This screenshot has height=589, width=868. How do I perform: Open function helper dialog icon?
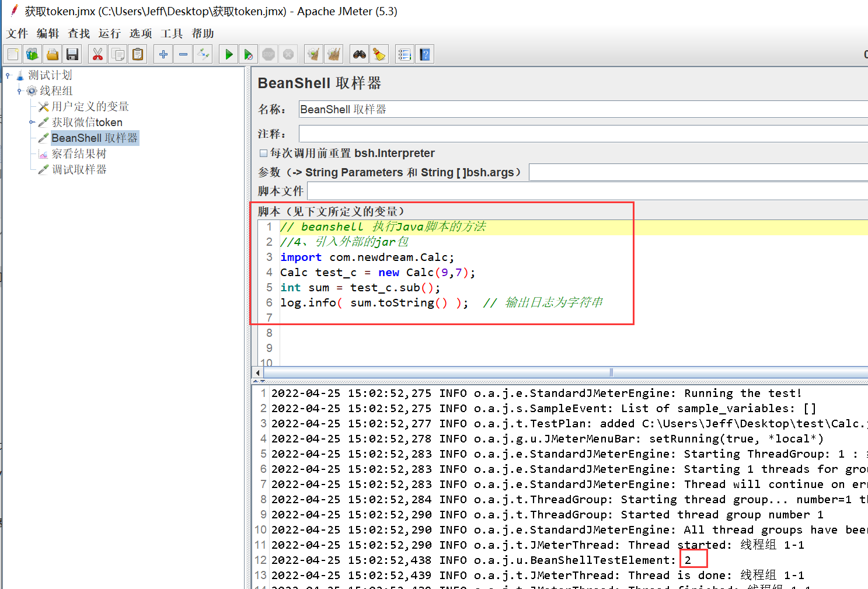coord(405,54)
